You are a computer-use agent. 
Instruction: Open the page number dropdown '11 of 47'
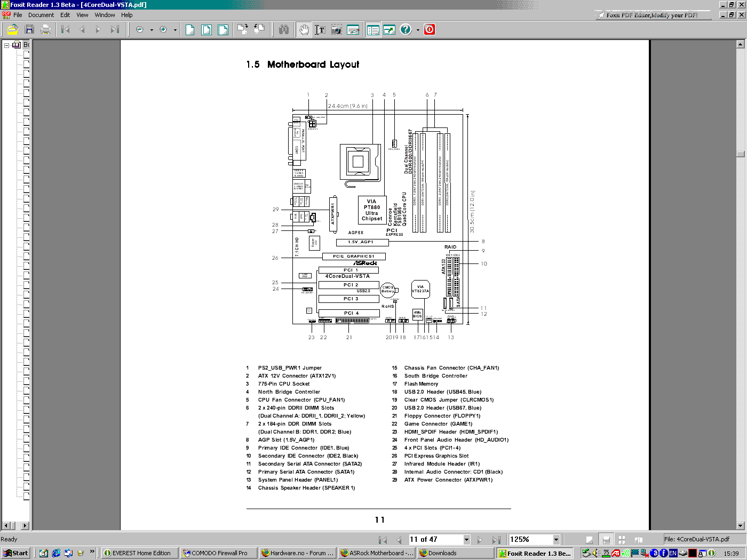tap(466, 539)
